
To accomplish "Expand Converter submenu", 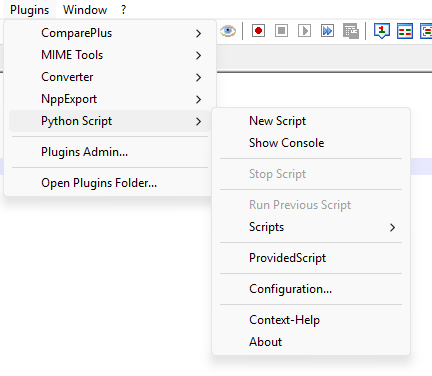I will pyautogui.click(x=110, y=77).
